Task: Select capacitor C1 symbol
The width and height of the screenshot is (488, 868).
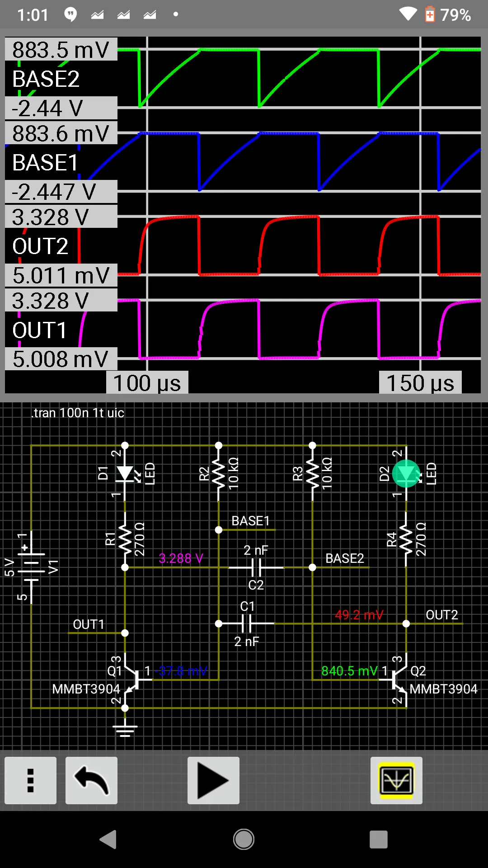Action: point(247,624)
